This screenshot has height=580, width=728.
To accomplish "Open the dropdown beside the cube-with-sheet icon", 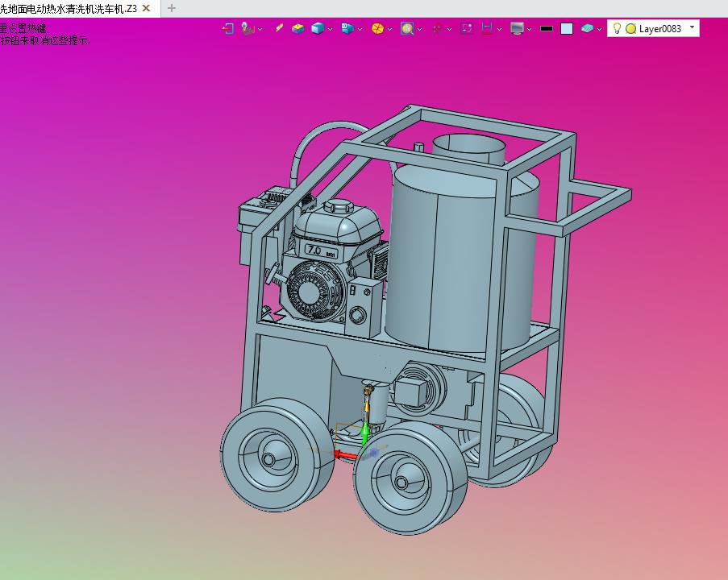I will (x=360, y=29).
